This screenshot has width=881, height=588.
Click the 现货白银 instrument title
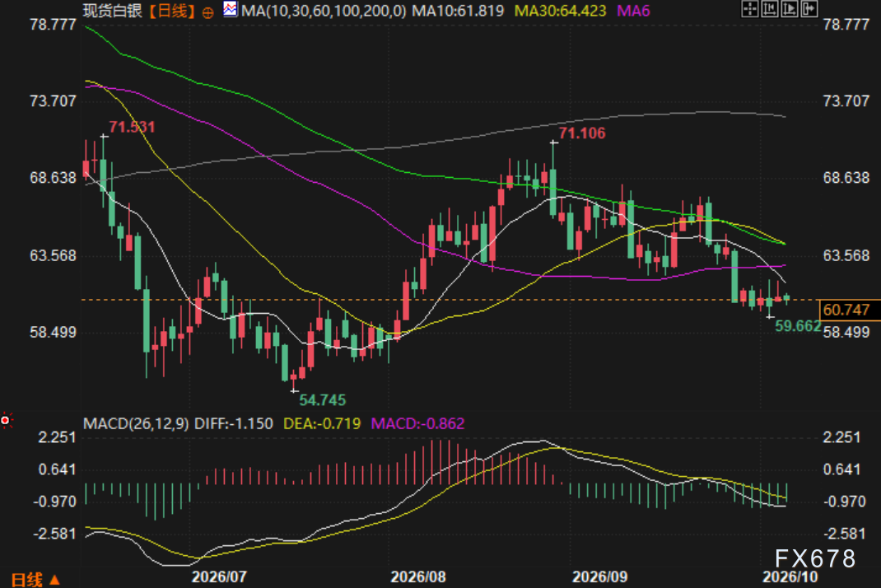[x=113, y=11]
